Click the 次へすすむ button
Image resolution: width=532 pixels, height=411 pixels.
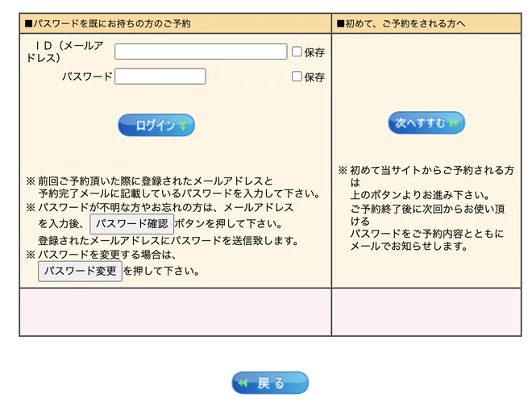pos(426,122)
